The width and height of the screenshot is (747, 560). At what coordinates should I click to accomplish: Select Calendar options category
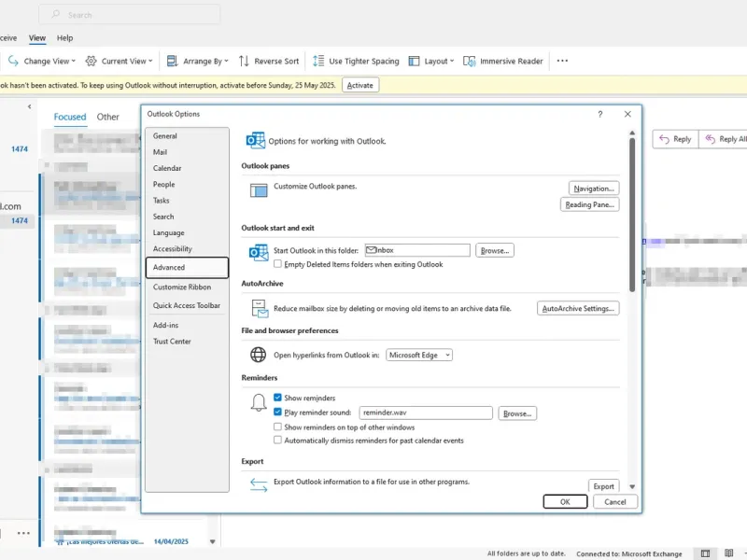[188, 169]
